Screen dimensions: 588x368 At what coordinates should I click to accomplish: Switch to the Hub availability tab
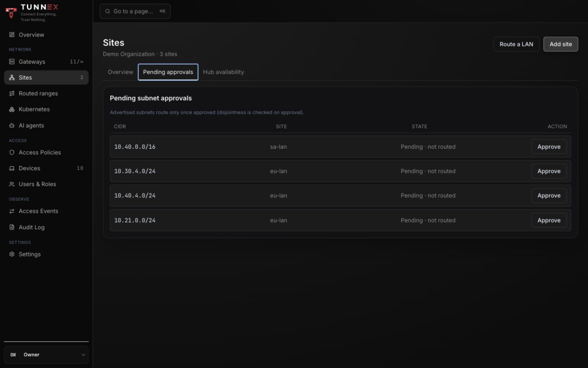pos(223,72)
